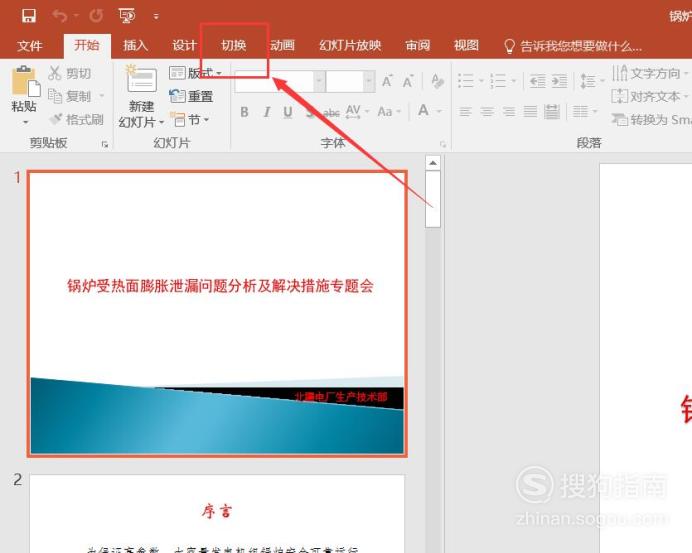Image resolution: width=692 pixels, height=553 pixels.
Task: Open the undo history dropdown arrow
Action: (x=76, y=16)
